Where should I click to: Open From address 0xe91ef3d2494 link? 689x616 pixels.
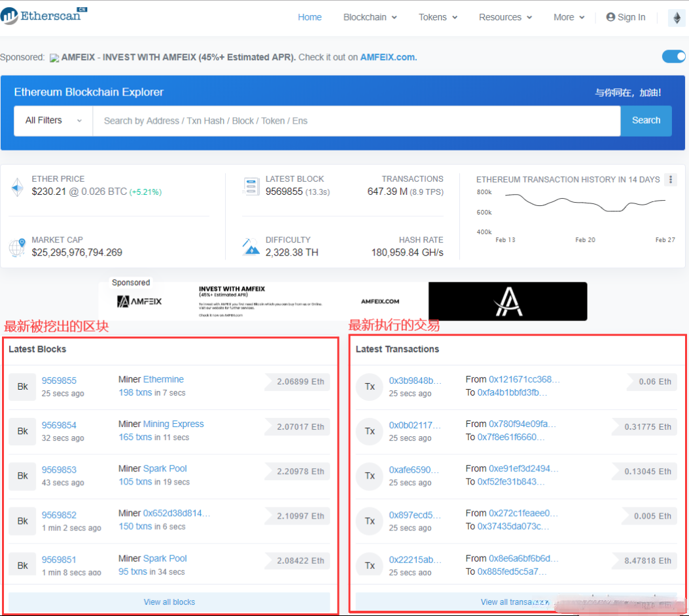(x=523, y=468)
